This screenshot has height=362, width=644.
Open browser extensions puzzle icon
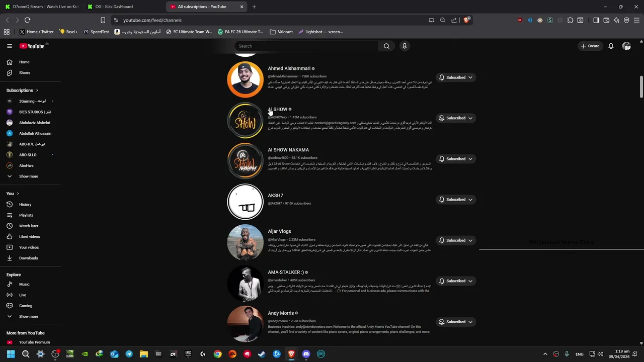point(570,20)
